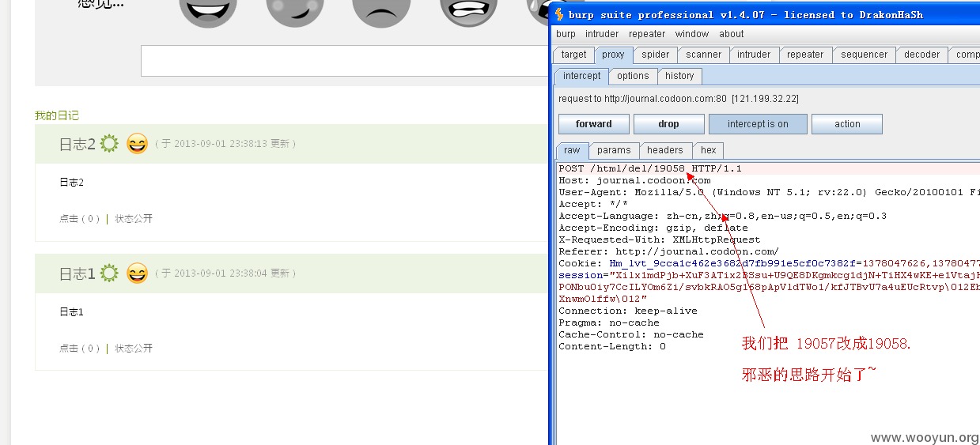Switch to the target tab
Image resolution: width=980 pixels, height=445 pixels.
coord(574,55)
